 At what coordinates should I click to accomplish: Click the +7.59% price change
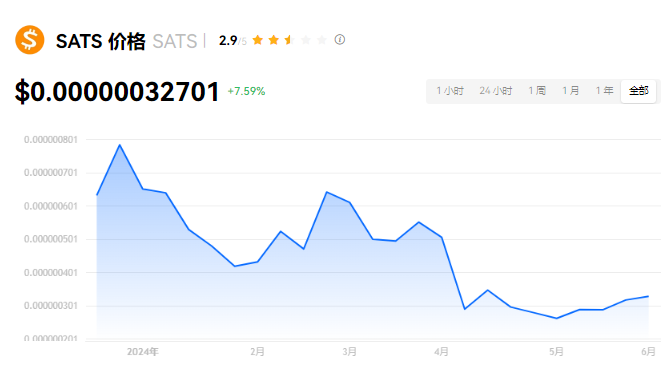point(246,91)
